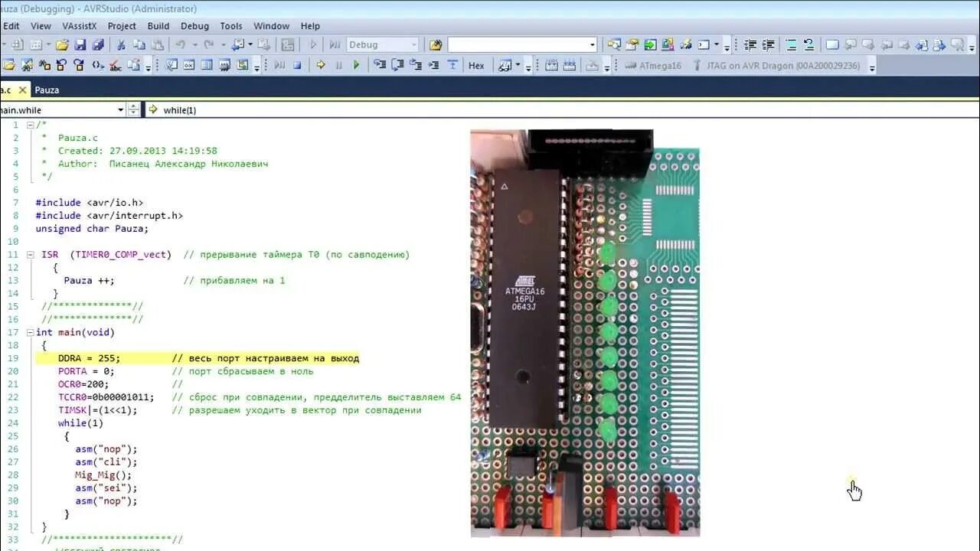The height and width of the screenshot is (551, 980).
Task: Open the Edit menu
Action: 11,25
